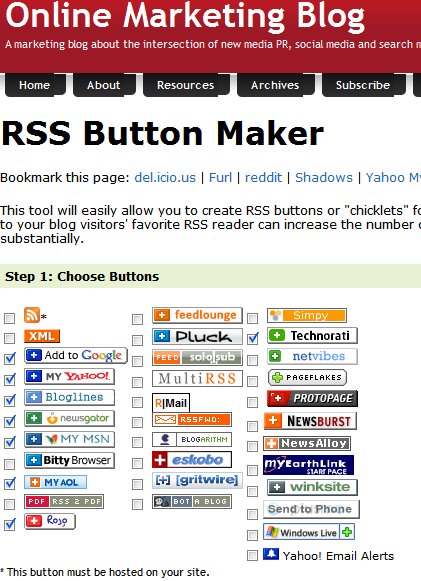This screenshot has width=421, height=581.
Task: Click the orange XML button icon
Action: click(x=42, y=336)
